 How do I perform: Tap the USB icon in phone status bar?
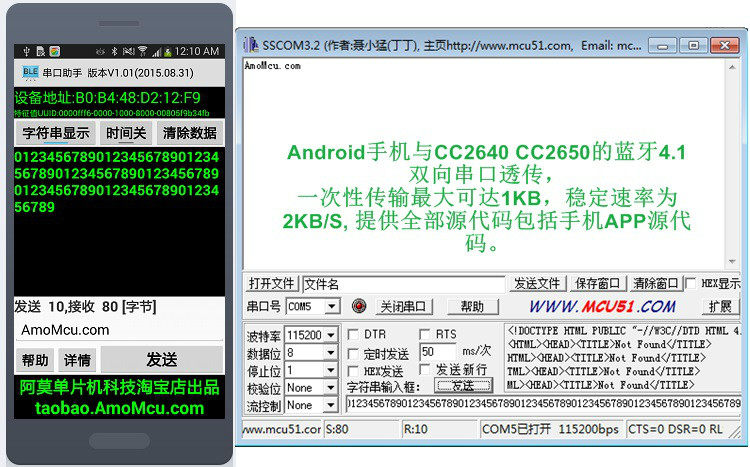click(26, 51)
